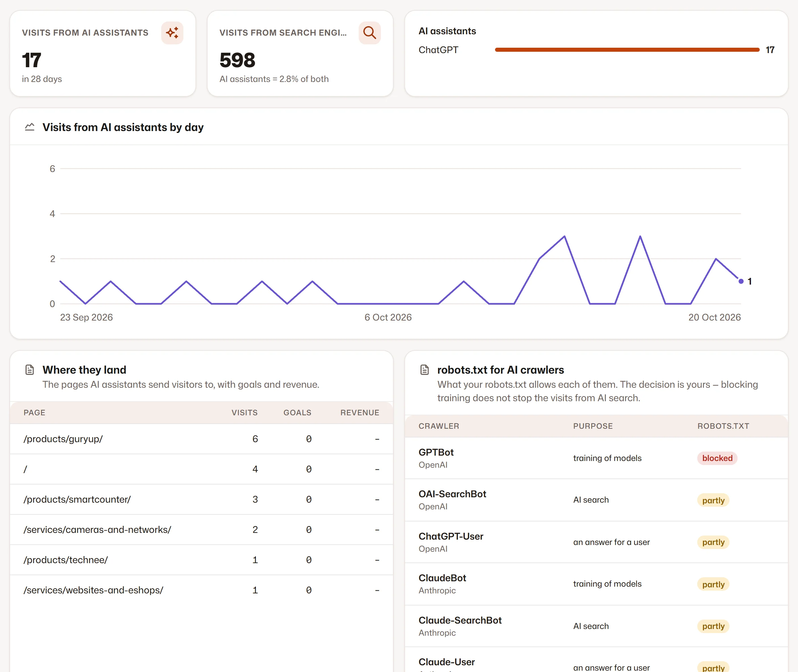
Task: Sort by the GOALS column header
Action: pyautogui.click(x=297, y=413)
